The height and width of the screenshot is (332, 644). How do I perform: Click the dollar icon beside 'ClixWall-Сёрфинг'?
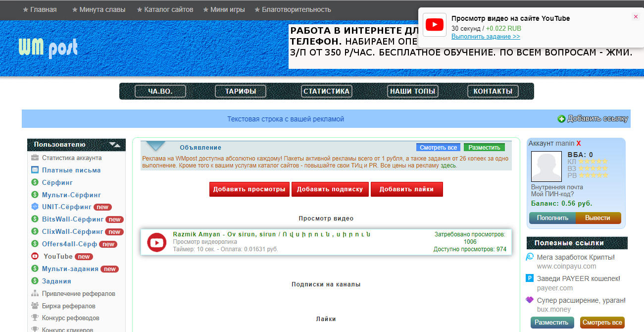pos(35,231)
